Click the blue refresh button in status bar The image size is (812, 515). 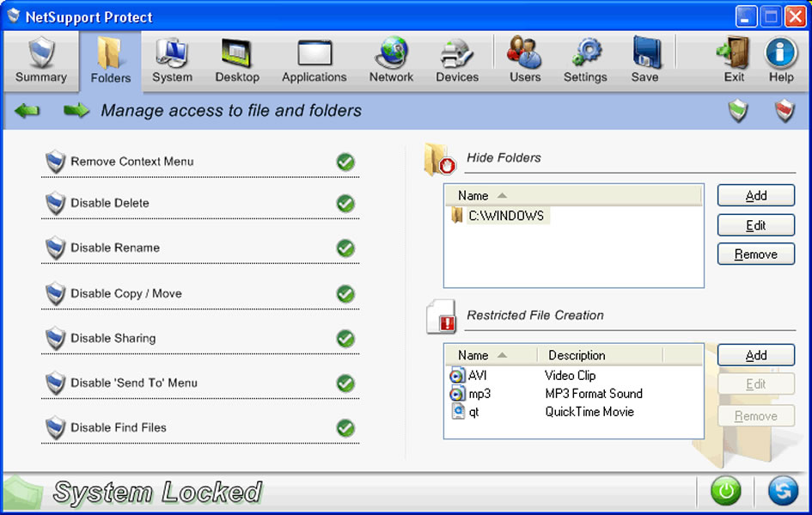coord(783,491)
